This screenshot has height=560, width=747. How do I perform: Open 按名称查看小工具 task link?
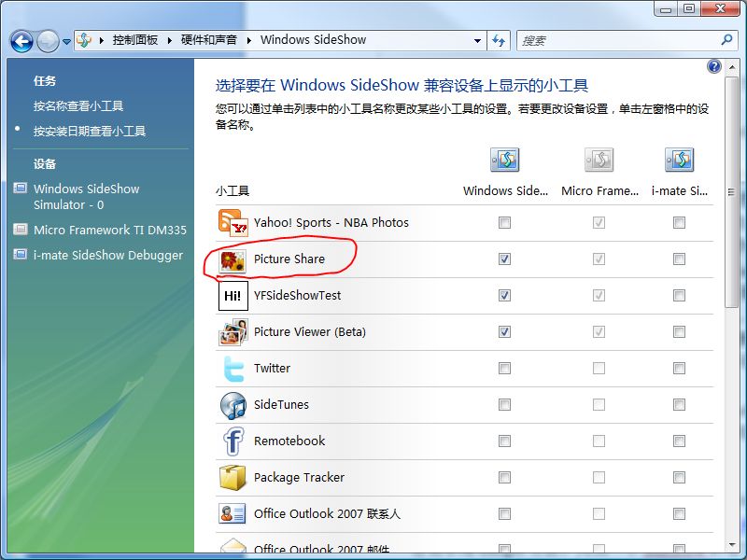[78, 105]
